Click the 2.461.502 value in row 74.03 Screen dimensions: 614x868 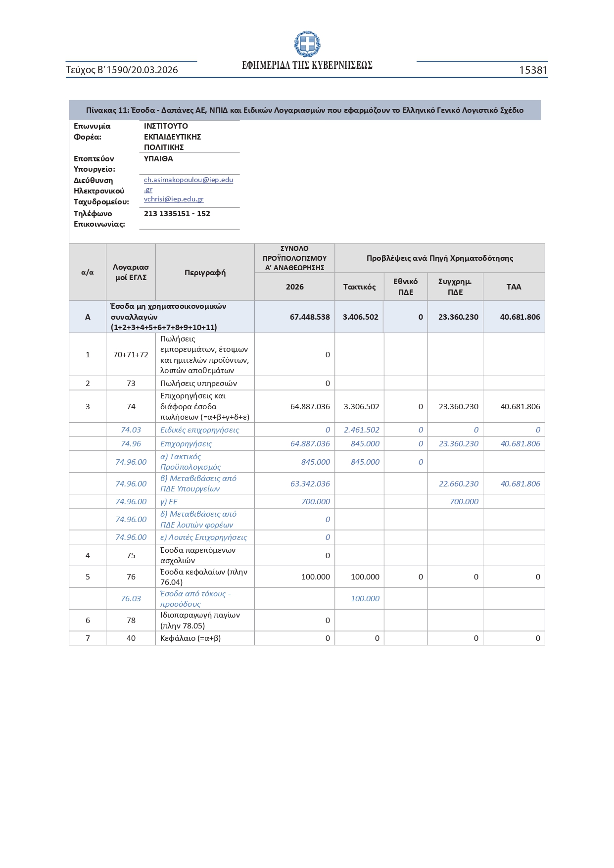(361, 430)
